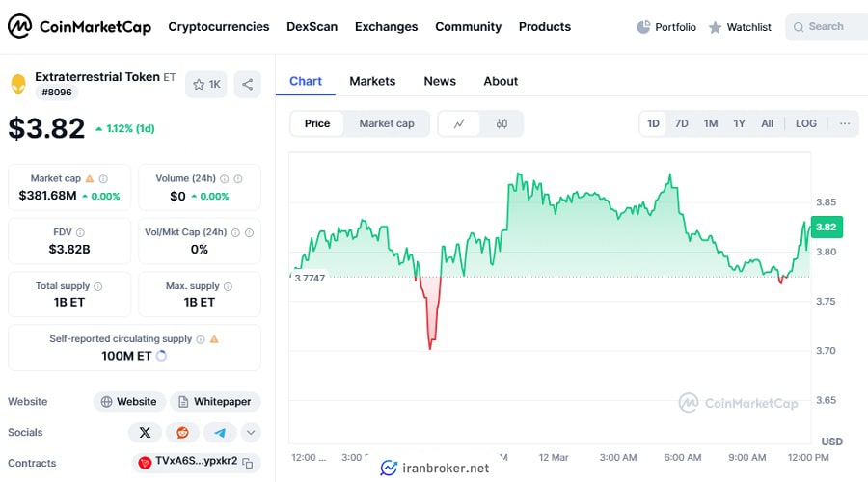This screenshot has height=482, width=868.
Task: Open the Watchlist star link
Action: tap(740, 27)
